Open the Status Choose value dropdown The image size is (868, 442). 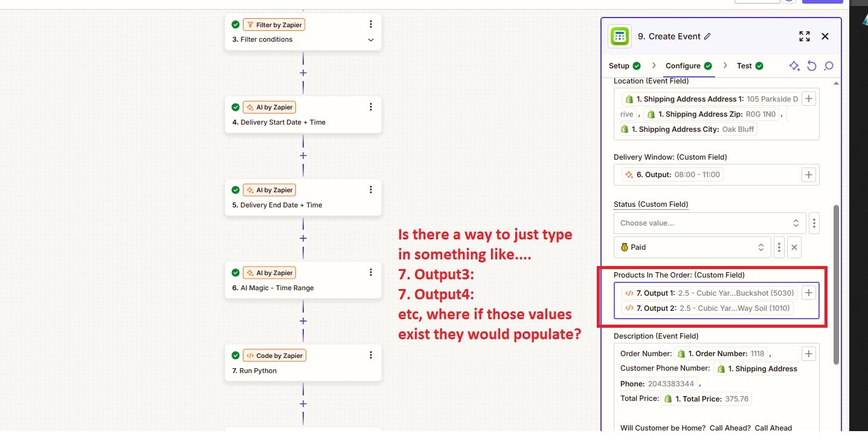pyautogui.click(x=710, y=223)
